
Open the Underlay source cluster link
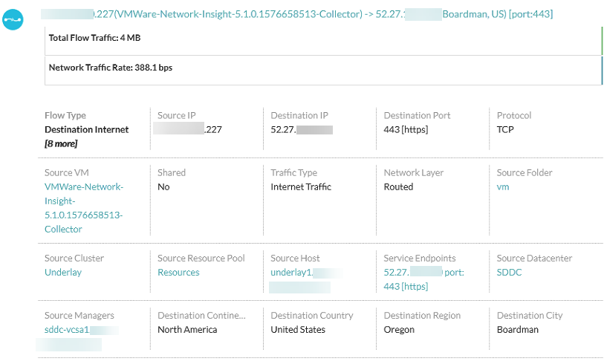(63, 273)
